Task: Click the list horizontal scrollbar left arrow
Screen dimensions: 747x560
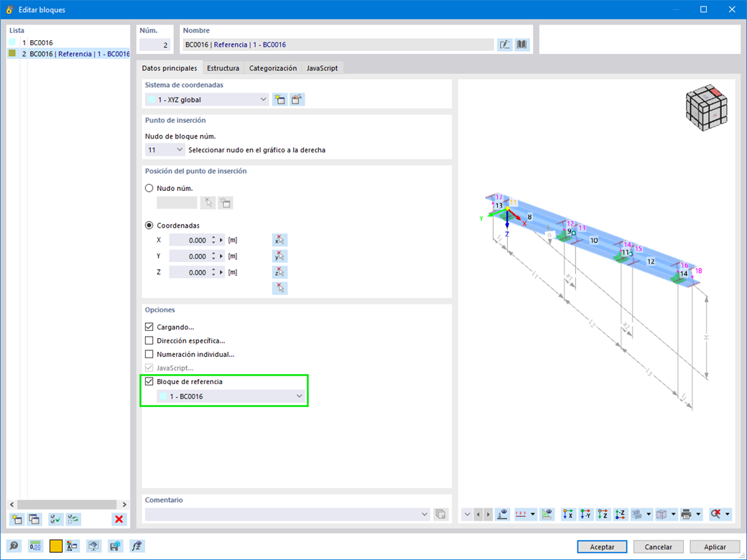Action: pyautogui.click(x=12, y=504)
